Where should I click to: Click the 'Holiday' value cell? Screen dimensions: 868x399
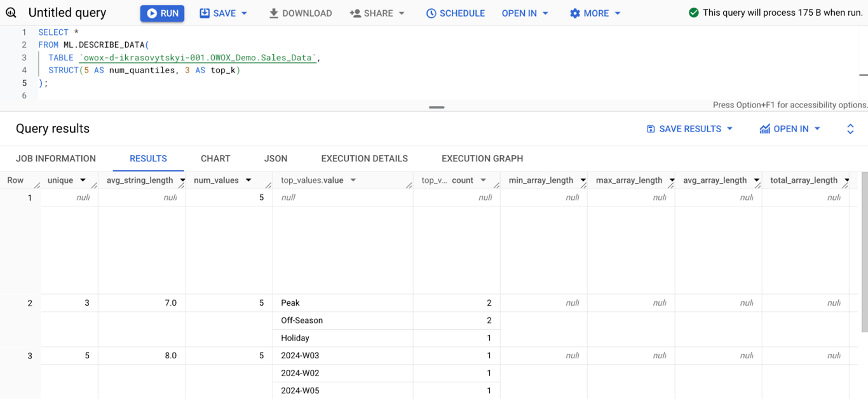pyautogui.click(x=342, y=338)
